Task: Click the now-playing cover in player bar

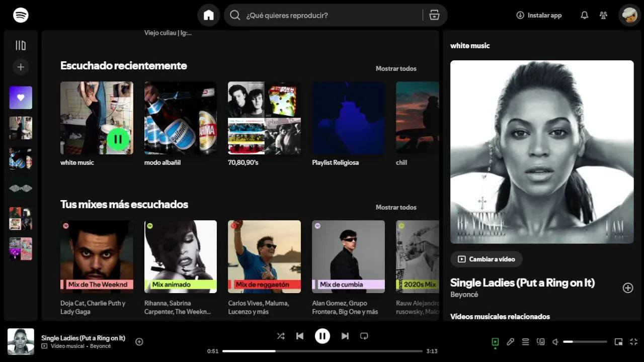Action: (21, 342)
